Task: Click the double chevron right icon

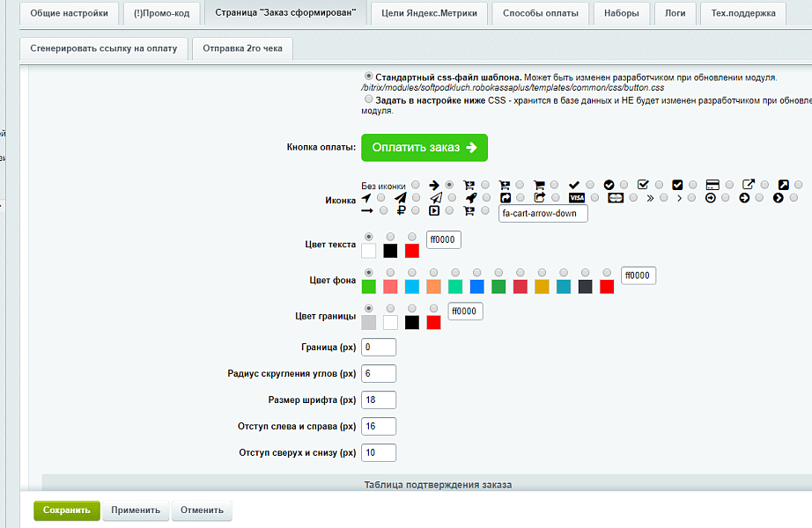Action: click(650, 198)
